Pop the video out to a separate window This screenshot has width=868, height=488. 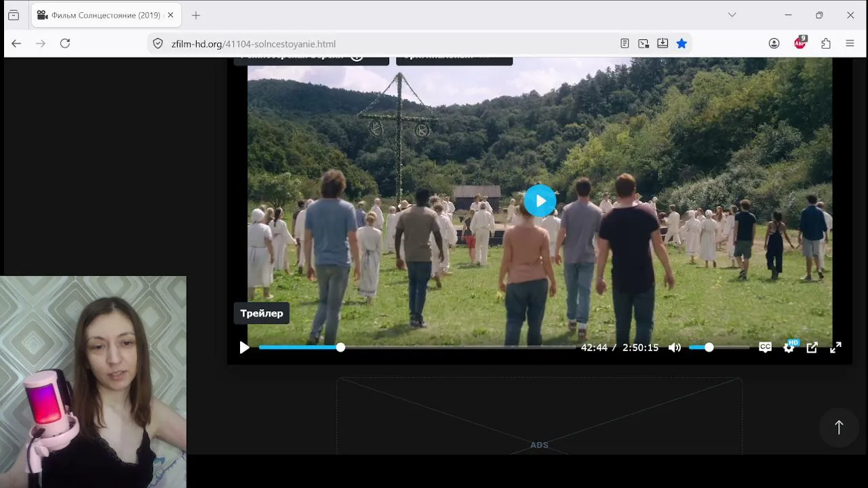pos(812,348)
